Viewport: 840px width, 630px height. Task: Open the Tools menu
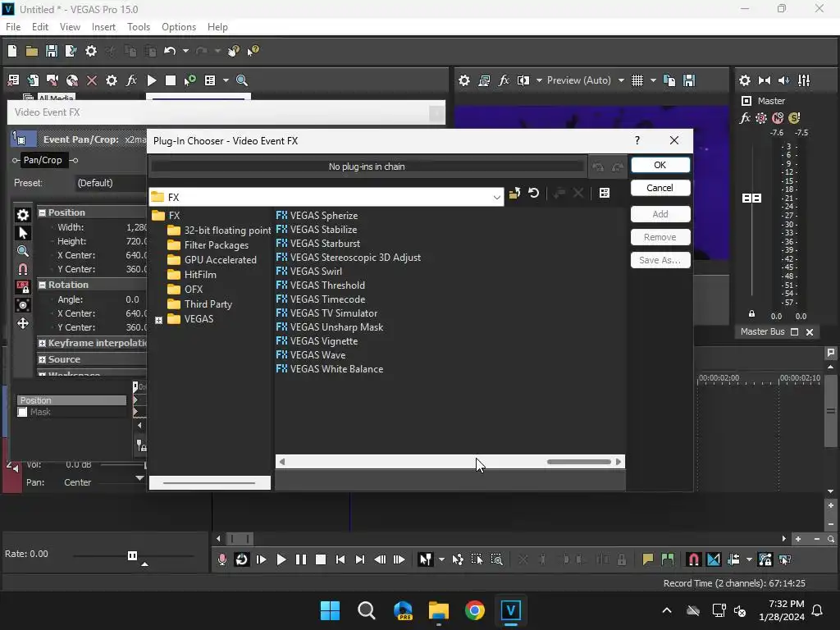click(138, 27)
